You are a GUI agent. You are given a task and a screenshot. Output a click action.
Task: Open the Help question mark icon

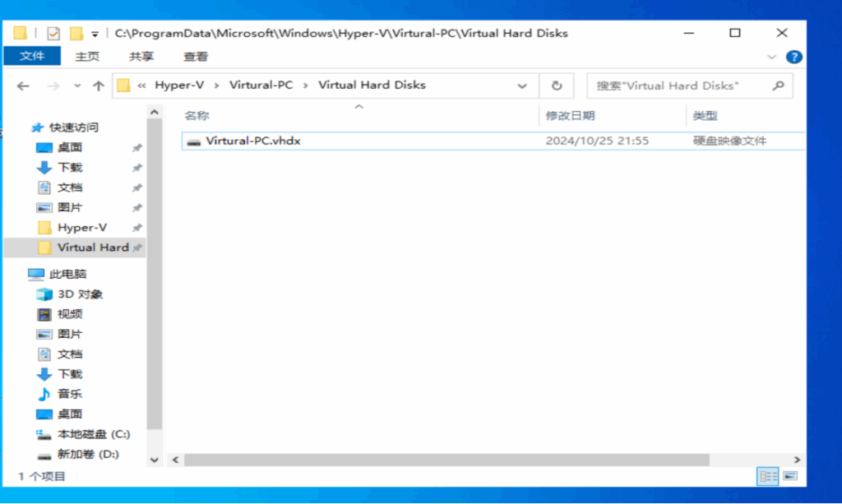click(x=793, y=57)
